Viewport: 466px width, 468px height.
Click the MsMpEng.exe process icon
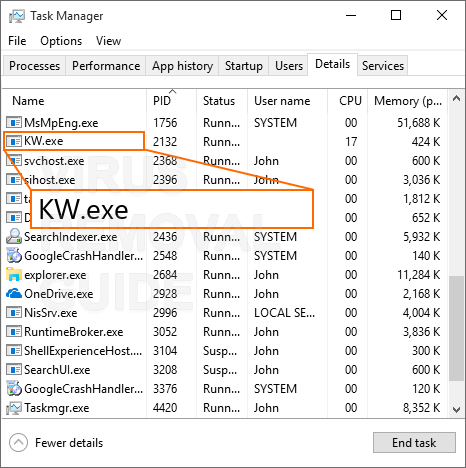tap(14, 123)
